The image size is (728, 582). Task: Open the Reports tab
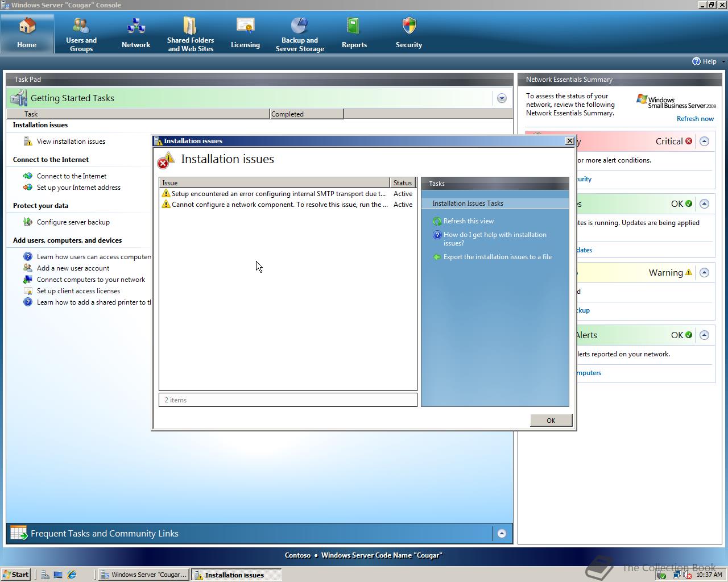354,34
